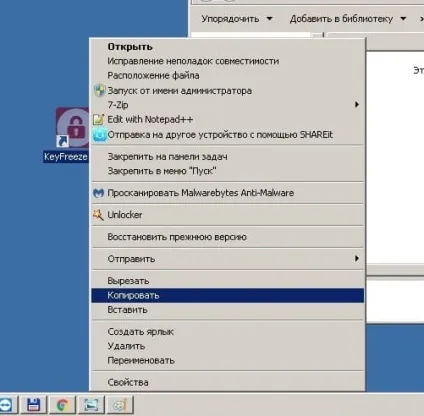Click the SHAREit icon in the context menu
This screenshot has width=424, height=416.
coord(99,135)
